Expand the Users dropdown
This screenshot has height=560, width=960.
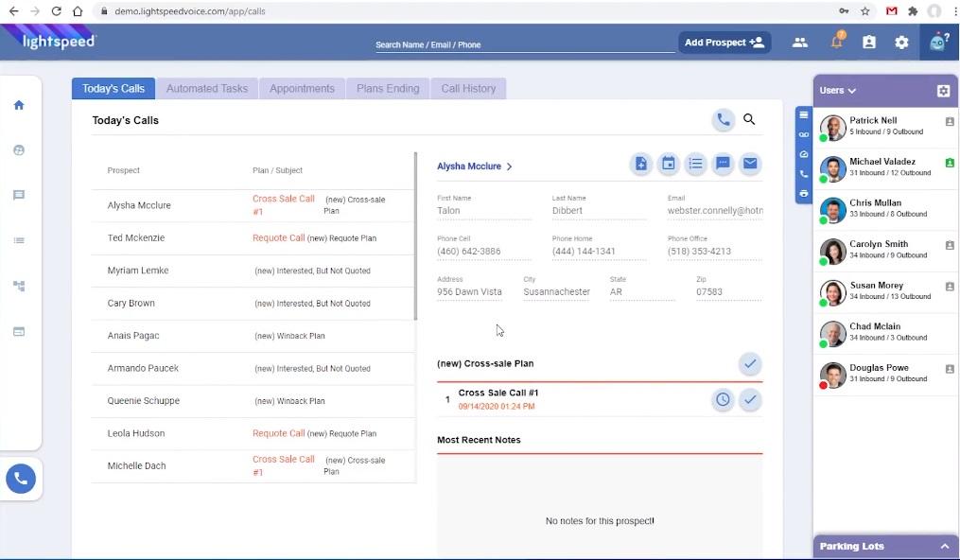838,91
